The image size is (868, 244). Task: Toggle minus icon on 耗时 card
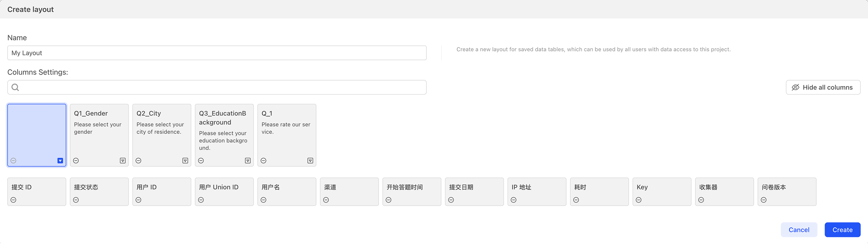pyautogui.click(x=576, y=200)
